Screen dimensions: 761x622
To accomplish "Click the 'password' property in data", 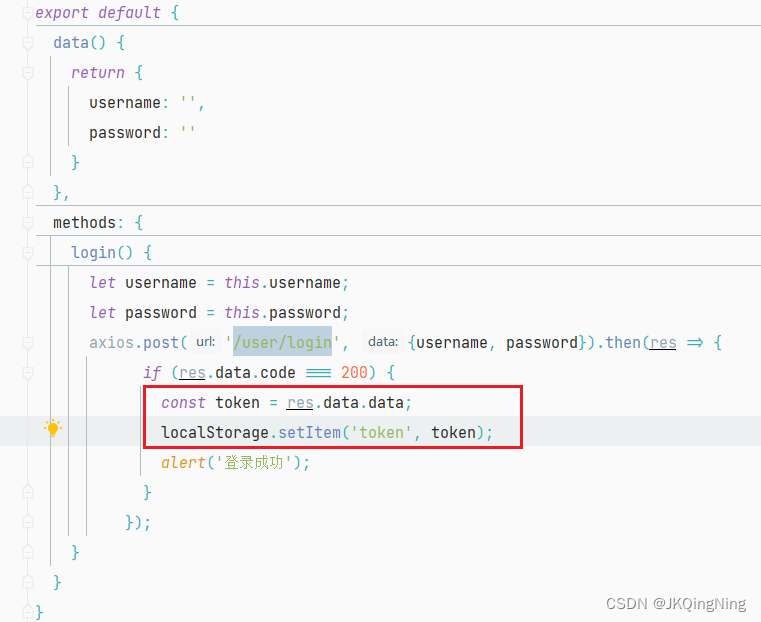I will [x=125, y=133].
